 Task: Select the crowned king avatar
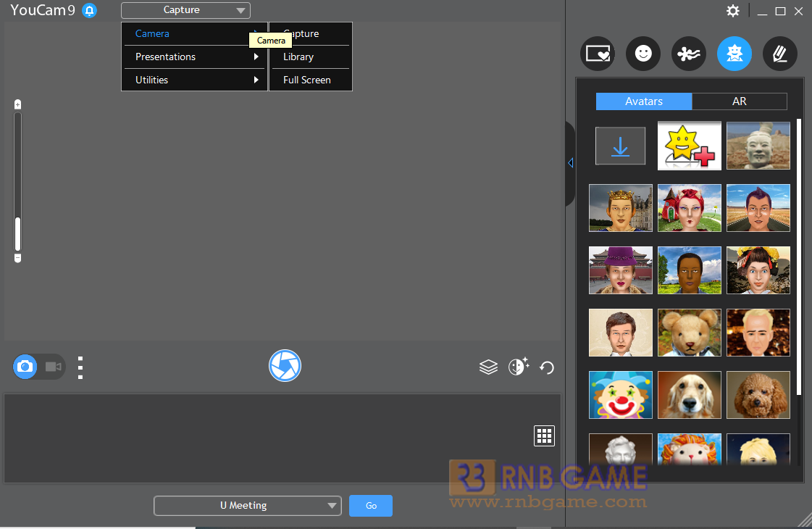click(x=620, y=208)
